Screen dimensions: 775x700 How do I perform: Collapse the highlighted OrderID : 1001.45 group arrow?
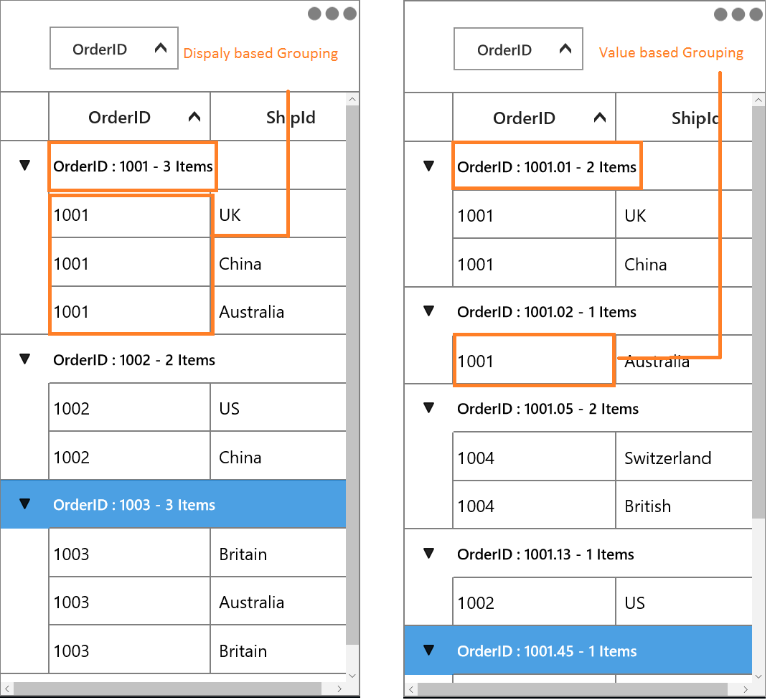point(429,650)
